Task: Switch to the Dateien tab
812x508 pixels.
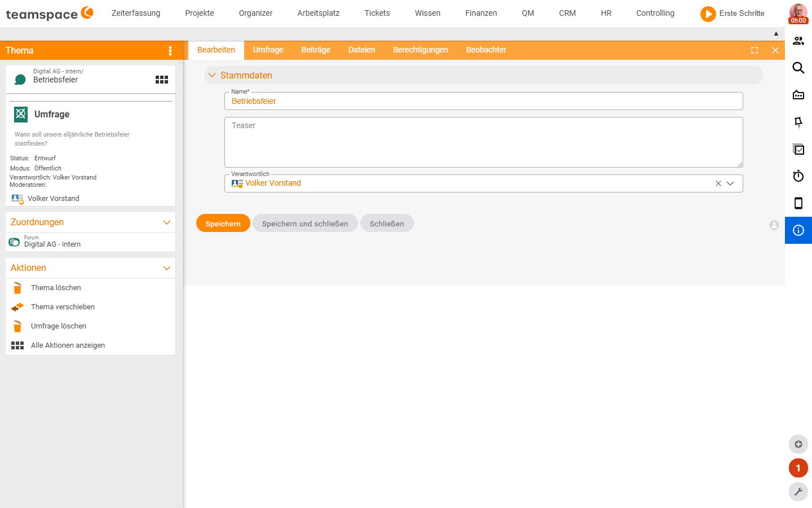Action: 361,50
